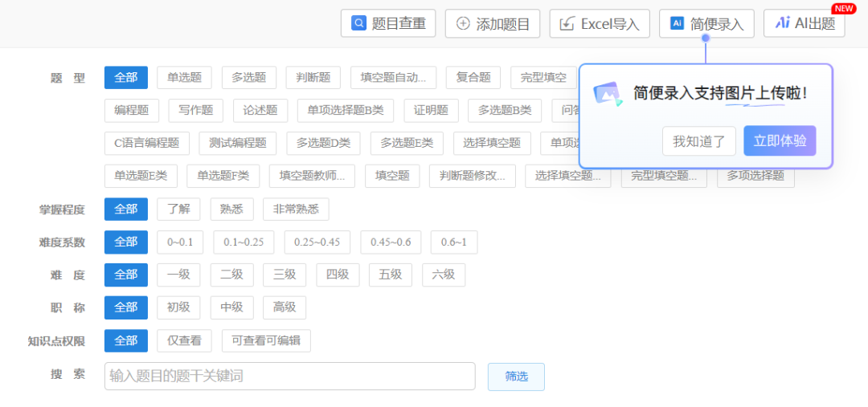This screenshot has width=868, height=407.
Task: Click the Excel导入 import icon
Action: tap(567, 23)
